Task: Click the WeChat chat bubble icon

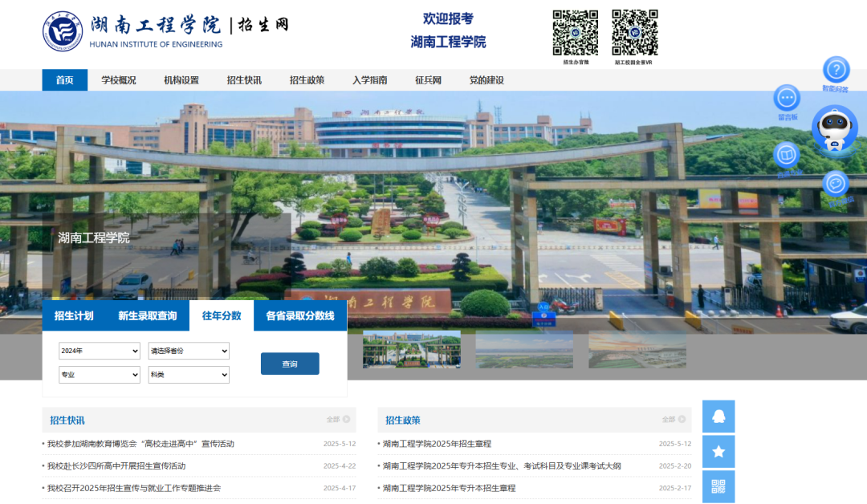Action: pos(836,184)
